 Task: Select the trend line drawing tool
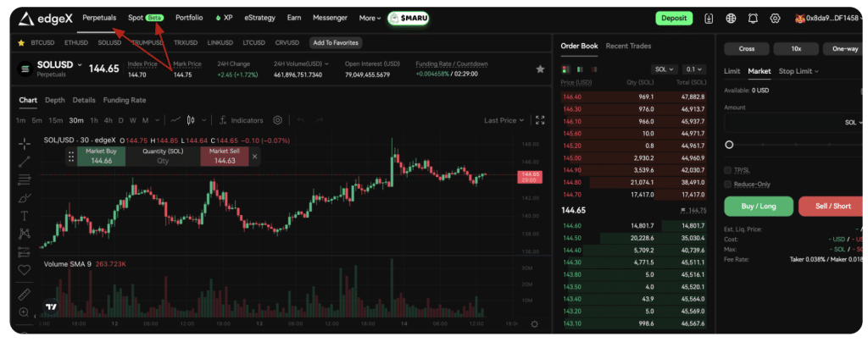(24, 161)
